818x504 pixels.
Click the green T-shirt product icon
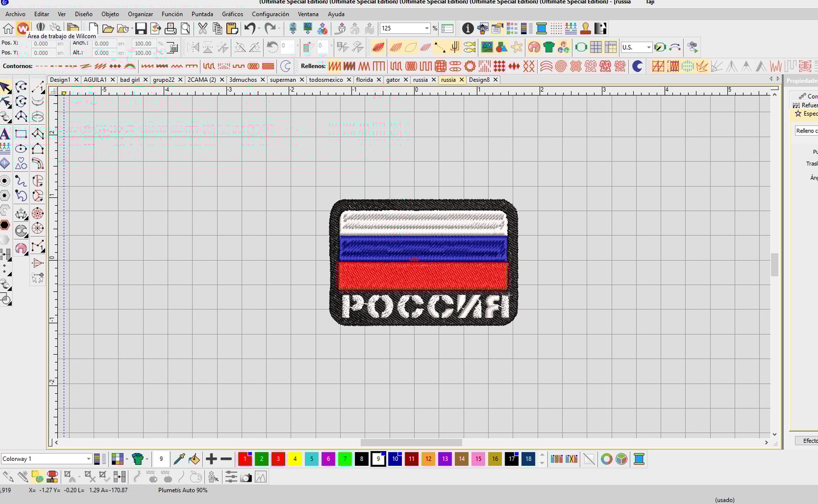(x=549, y=47)
